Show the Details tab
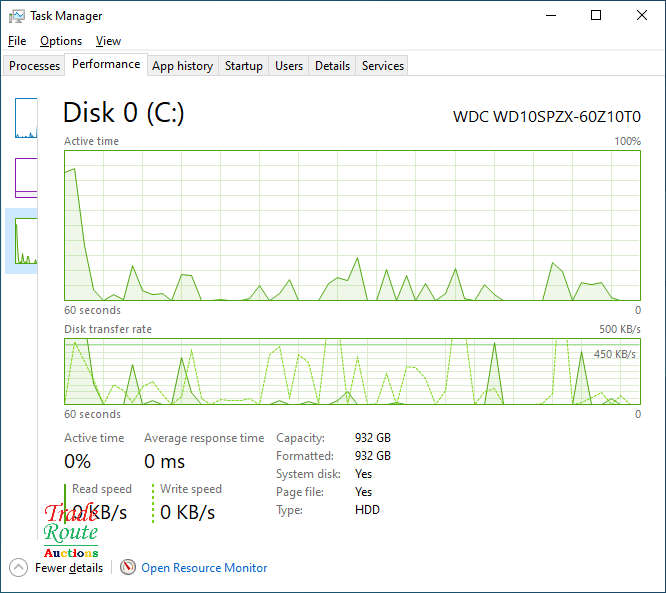666x593 pixels. [332, 66]
